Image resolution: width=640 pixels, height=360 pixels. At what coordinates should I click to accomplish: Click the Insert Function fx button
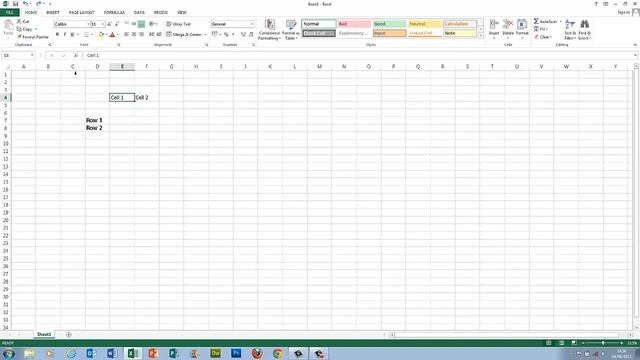coord(76,56)
